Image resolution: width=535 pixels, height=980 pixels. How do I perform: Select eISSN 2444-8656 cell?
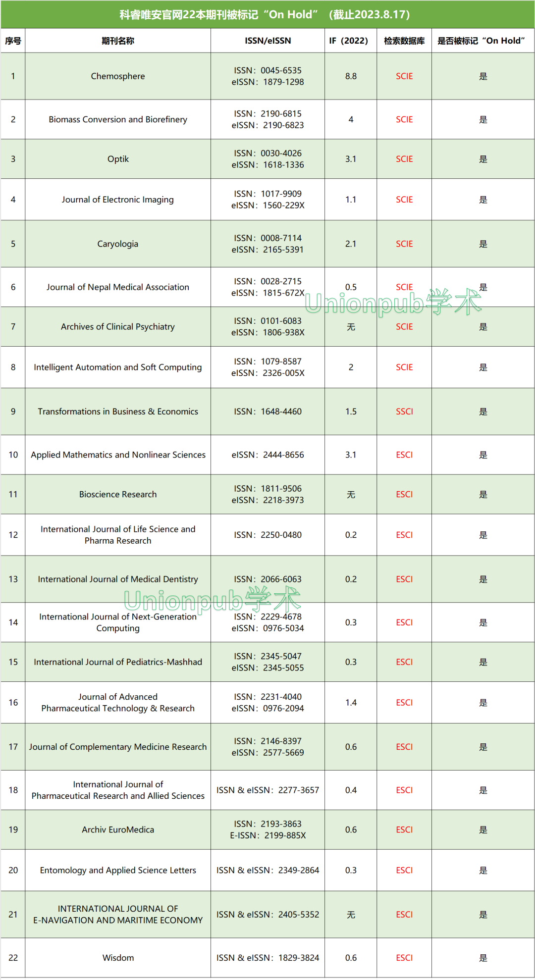[x=268, y=455]
